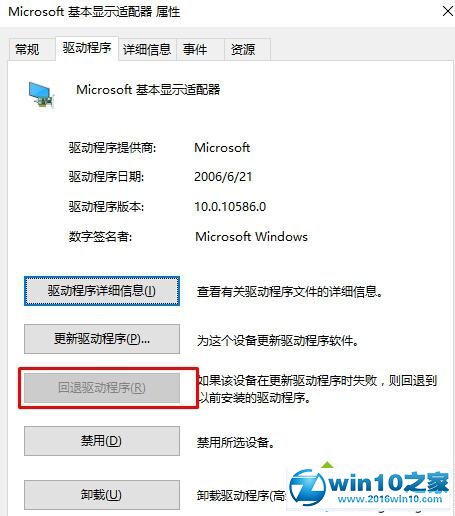
Task: Click the driver version 10.0.10586.0 value
Action: [230, 207]
